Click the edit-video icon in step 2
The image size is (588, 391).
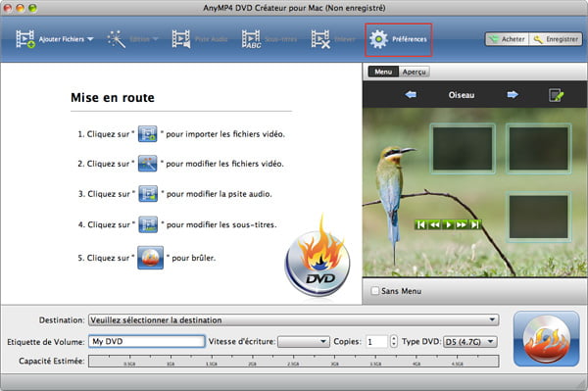[x=148, y=164]
